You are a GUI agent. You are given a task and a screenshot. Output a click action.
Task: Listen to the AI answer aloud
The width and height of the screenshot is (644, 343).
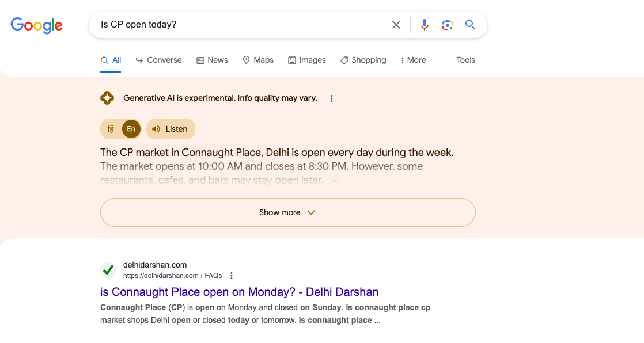pyautogui.click(x=171, y=129)
